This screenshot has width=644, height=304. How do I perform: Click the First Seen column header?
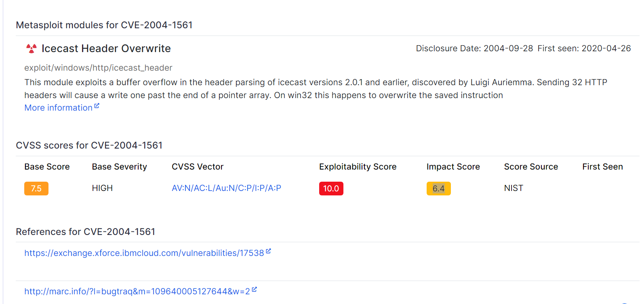point(602,167)
